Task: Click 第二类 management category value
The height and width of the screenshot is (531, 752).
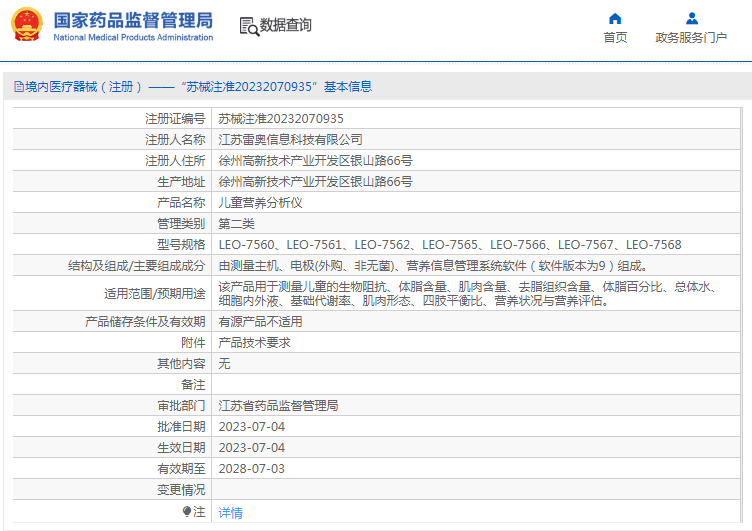Action: click(x=236, y=224)
